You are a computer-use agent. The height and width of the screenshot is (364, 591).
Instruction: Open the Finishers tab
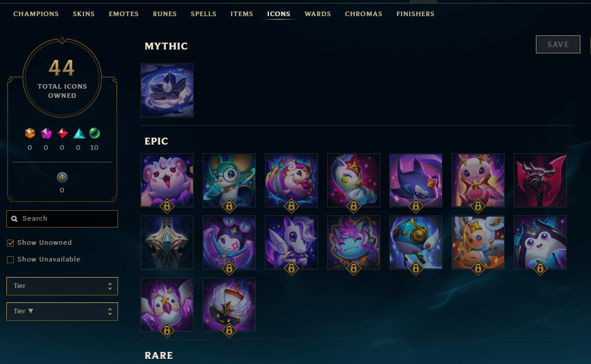[x=415, y=14]
